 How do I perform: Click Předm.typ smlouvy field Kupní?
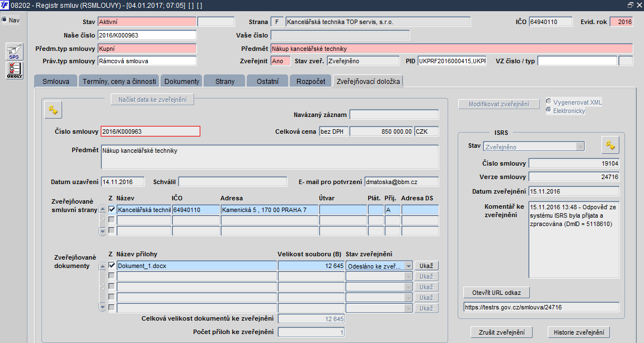pos(147,49)
